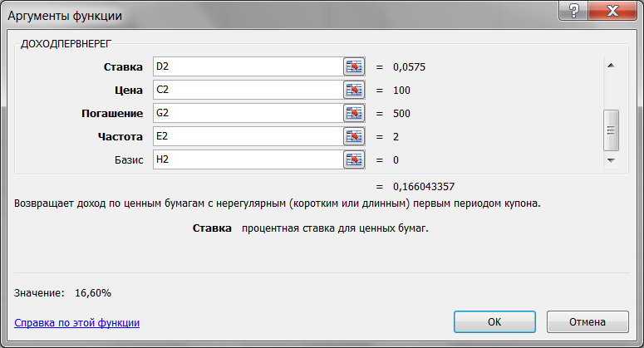The image size is (644, 348).
Task: Pick range using Погашение selector icon
Action: (x=354, y=113)
